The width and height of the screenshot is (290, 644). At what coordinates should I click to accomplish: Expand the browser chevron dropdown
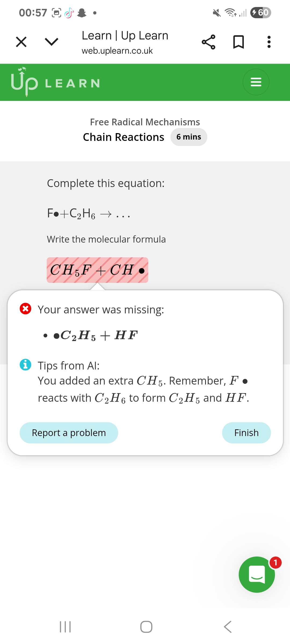(x=51, y=42)
